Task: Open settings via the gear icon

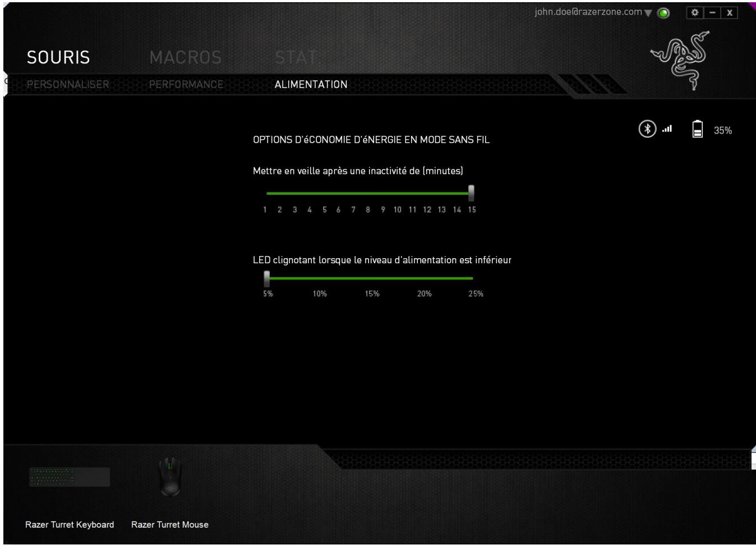Action: [695, 12]
